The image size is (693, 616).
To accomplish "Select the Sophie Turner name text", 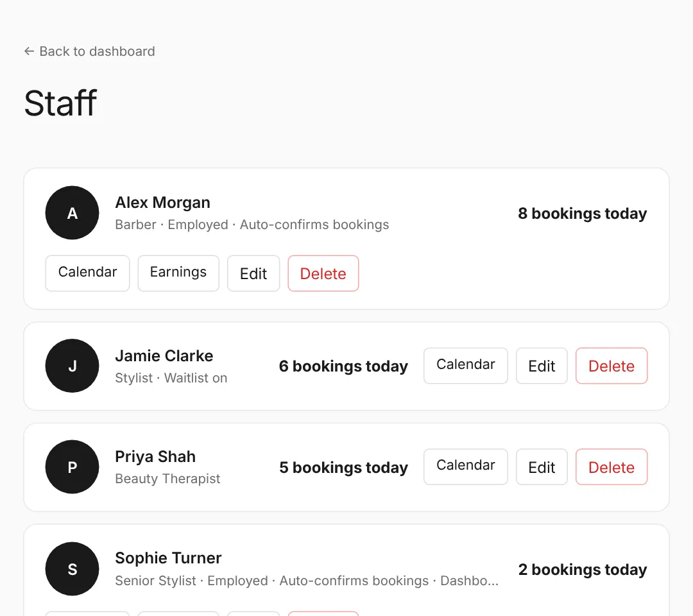I will pos(168,558).
